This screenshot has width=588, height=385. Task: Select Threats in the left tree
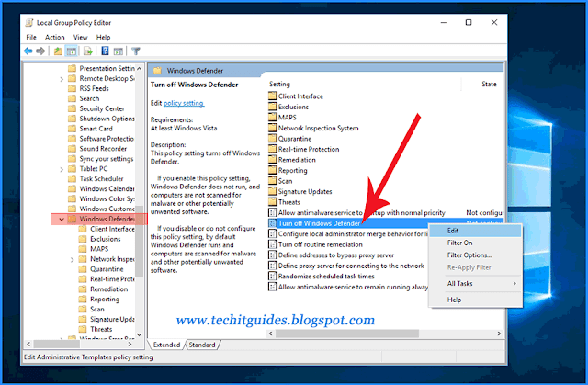pos(96,330)
